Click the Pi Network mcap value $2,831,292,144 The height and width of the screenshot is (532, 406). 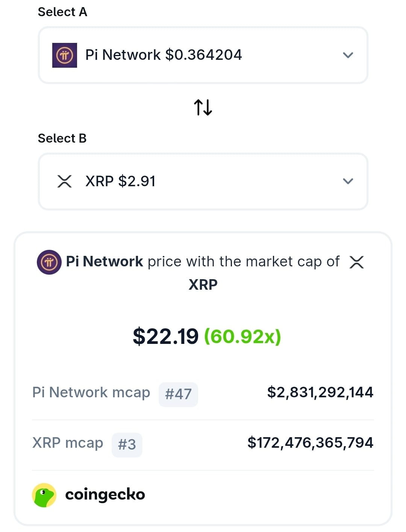320,392
